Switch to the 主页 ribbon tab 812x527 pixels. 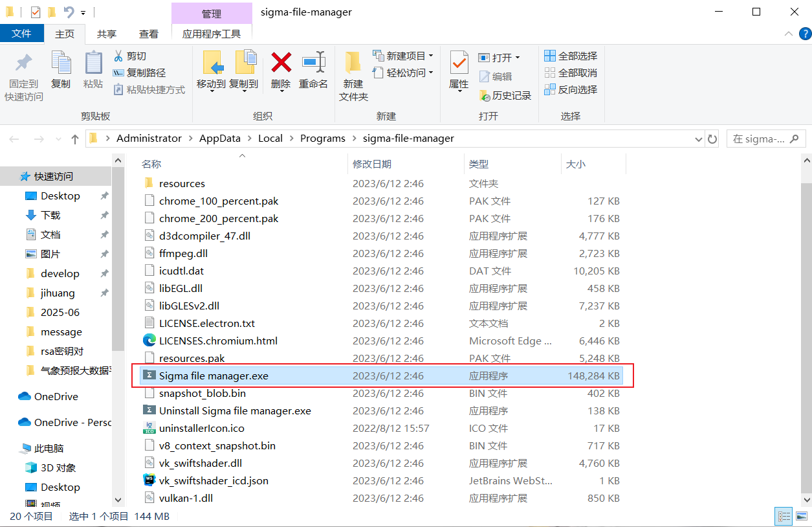[x=65, y=34]
